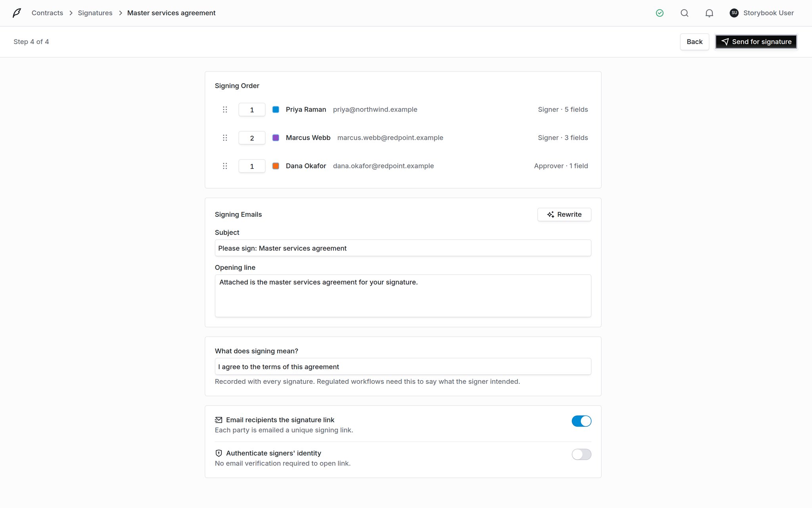This screenshot has width=812, height=508.
Task: Click 'Approver · 1 field' label
Action: (561, 166)
